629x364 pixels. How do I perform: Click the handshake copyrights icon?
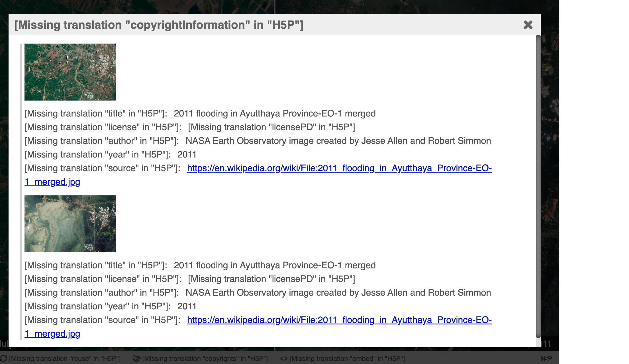click(x=137, y=359)
